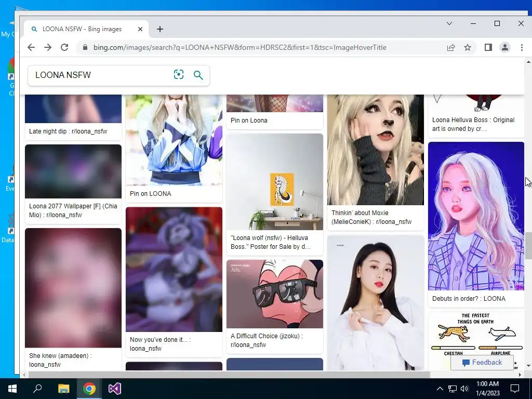Screen dimensions: 532x399
Task: Open the Chrome profile avatar
Action: 505,47
